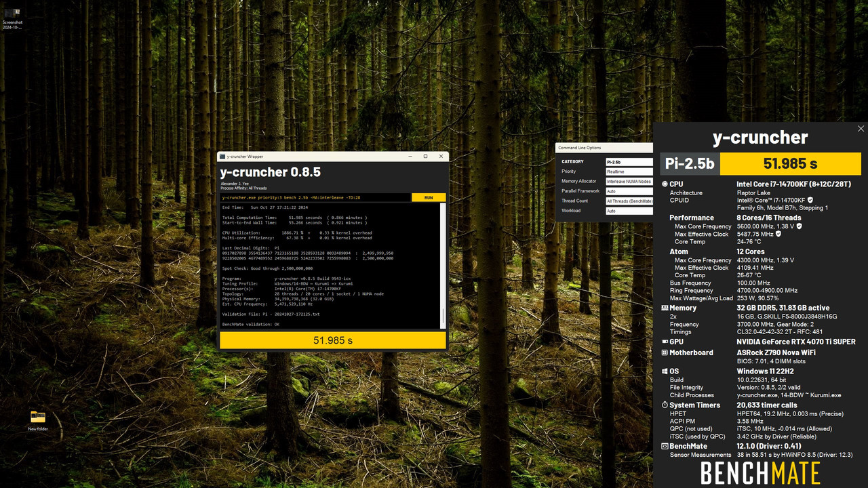Image resolution: width=868 pixels, height=488 pixels.
Task: Minimize the y-cruncher Wrapper window
Action: pyautogui.click(x=410, y=156)
